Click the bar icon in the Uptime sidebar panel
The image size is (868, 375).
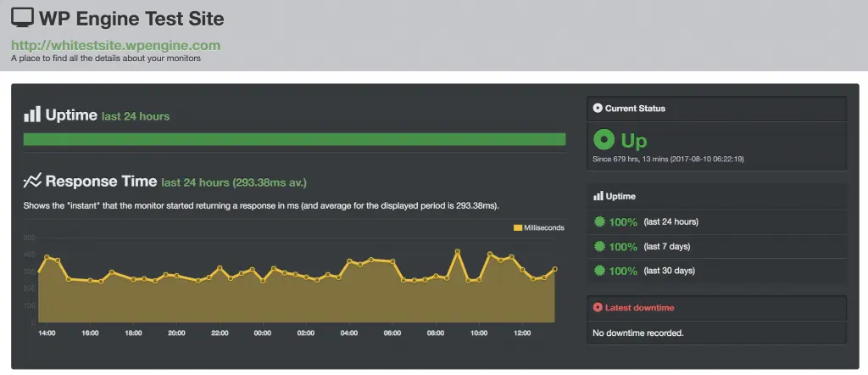tap(598, 196)
